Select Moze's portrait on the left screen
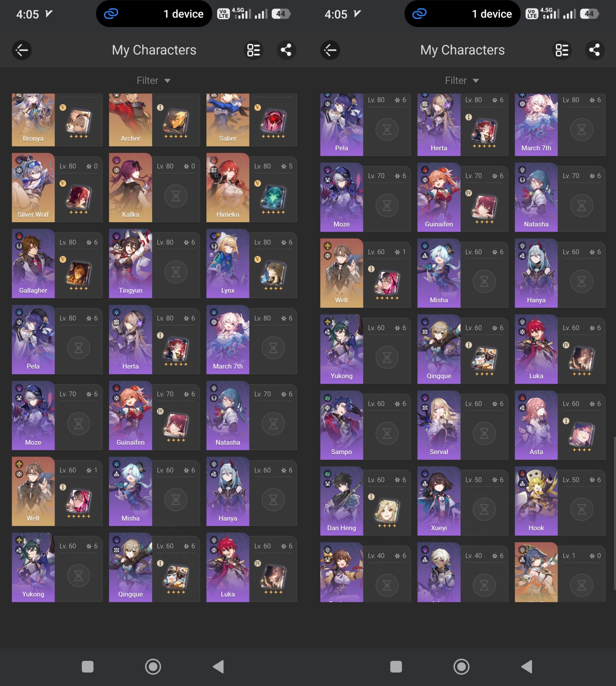This screenshot has width=616, height=686. 33,415
